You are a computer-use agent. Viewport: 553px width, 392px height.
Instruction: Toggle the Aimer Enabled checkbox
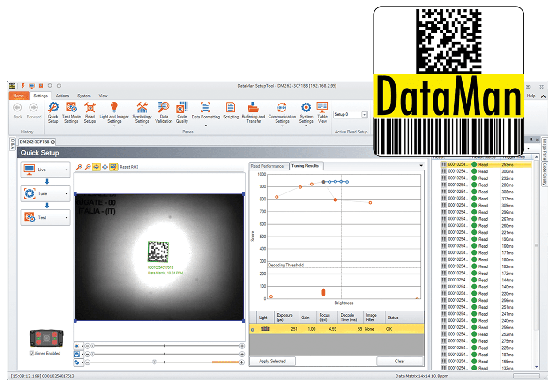pos(32,353)
